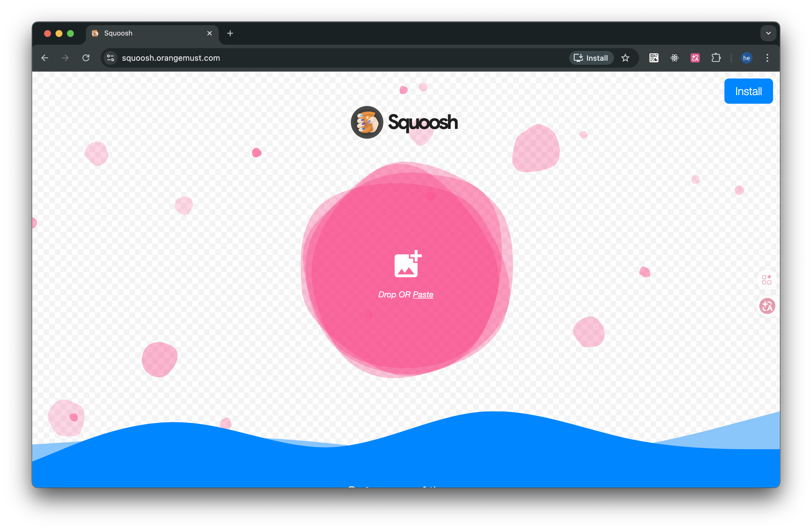
Task: Toggle the bookmark star for this page
Action: (x=626, y=58)
